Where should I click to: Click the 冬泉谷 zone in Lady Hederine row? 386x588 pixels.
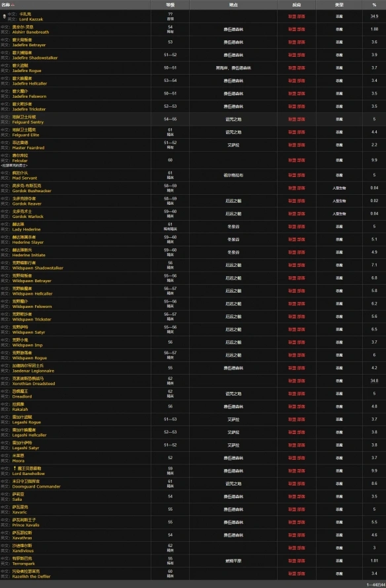pyautogui.click(x=233, y=227)
